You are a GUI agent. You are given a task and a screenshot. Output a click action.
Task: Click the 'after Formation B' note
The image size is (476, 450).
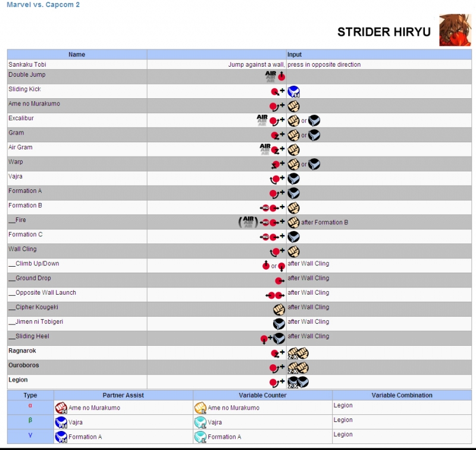[324, 222]
